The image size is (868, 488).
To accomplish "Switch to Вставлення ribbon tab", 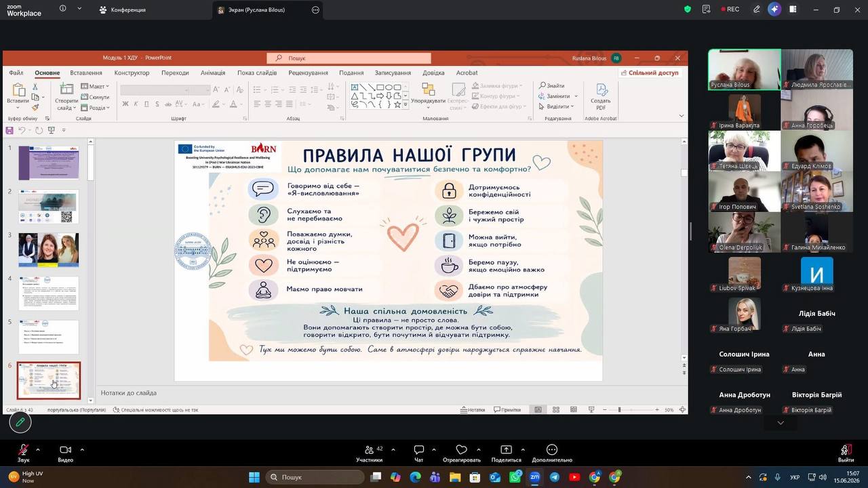I will point(86,73).
